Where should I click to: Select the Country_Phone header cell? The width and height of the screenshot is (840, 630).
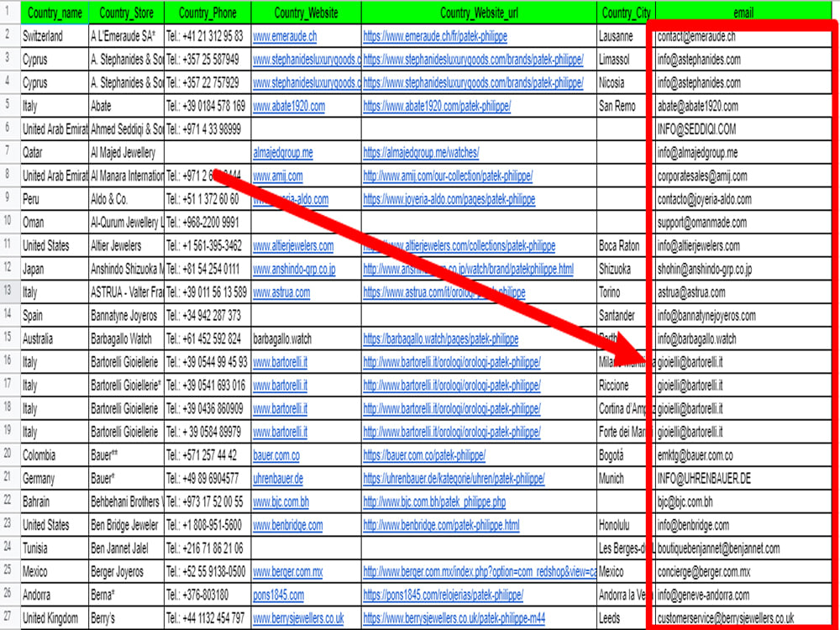207,13
